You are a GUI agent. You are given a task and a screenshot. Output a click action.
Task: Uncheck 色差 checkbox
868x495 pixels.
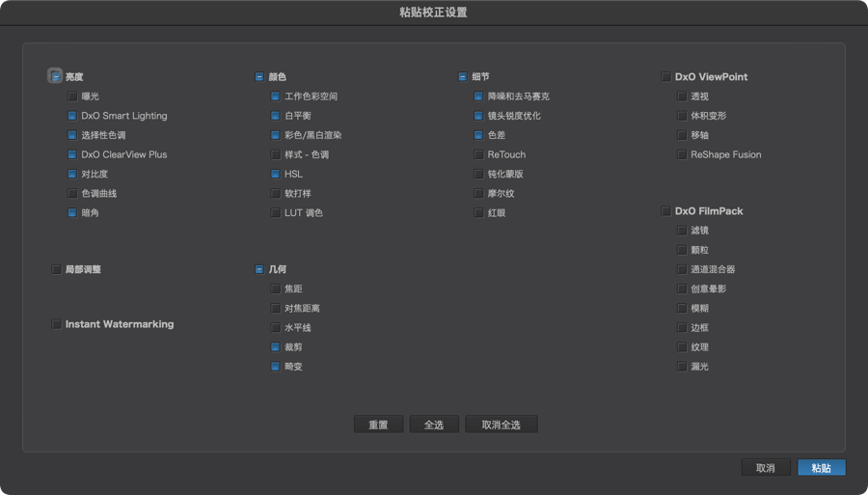478,135
